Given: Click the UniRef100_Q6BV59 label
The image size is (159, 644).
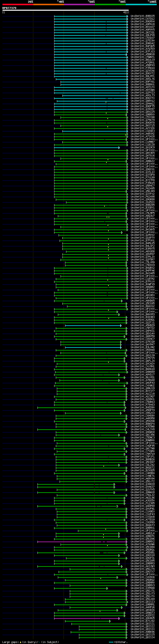Looking at the screenshot, I should tap(143, 336).
